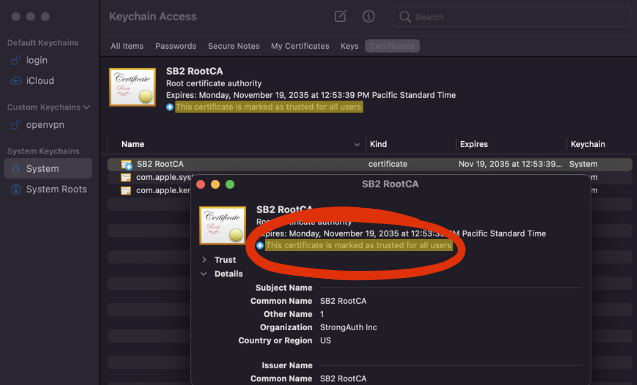Click the iCloud cloud icon
This screenshot has height=385, width=637.
[x=16, y=80]
